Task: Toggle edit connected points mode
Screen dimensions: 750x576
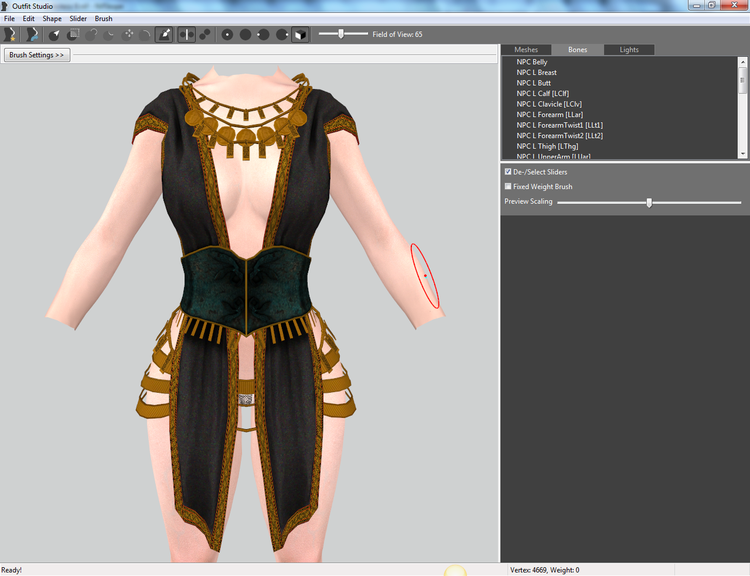Action: tap(205, 34)
